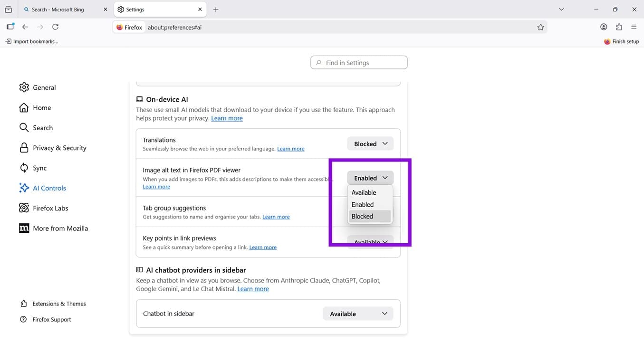This screenshot has width=644, height=342.
Task: Open Sync settings category
Action: (39, 168)
